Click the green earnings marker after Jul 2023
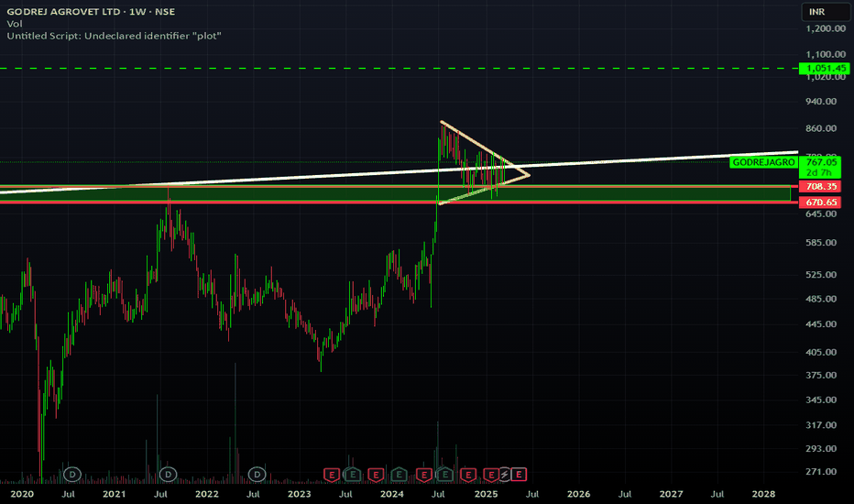Image resolution: width=854 pixels, height=504 pixels. click(x=353, y=475)
